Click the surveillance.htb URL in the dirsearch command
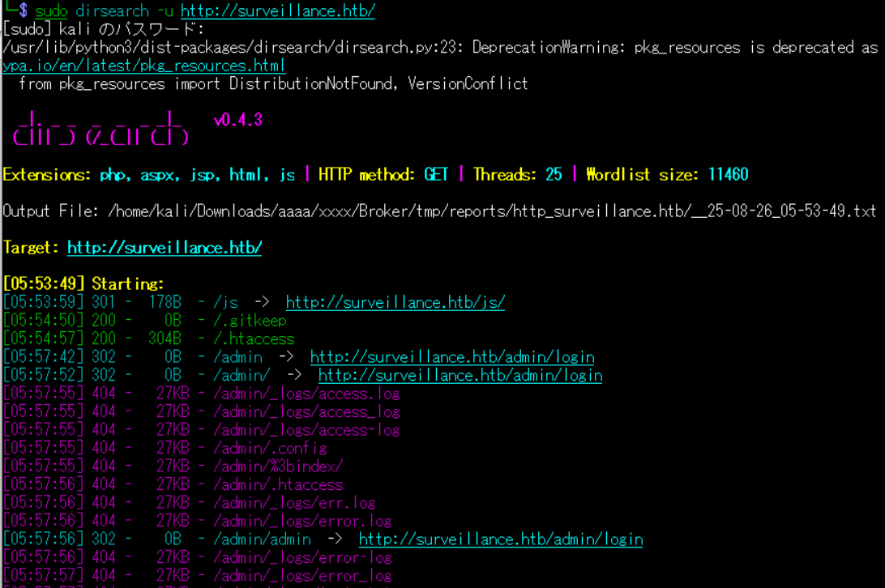 click(277, 11)
